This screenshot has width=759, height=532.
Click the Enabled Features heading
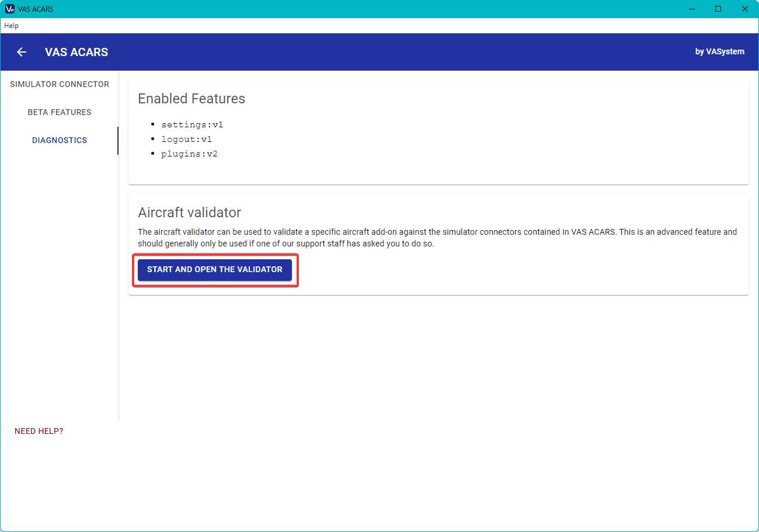192,99
